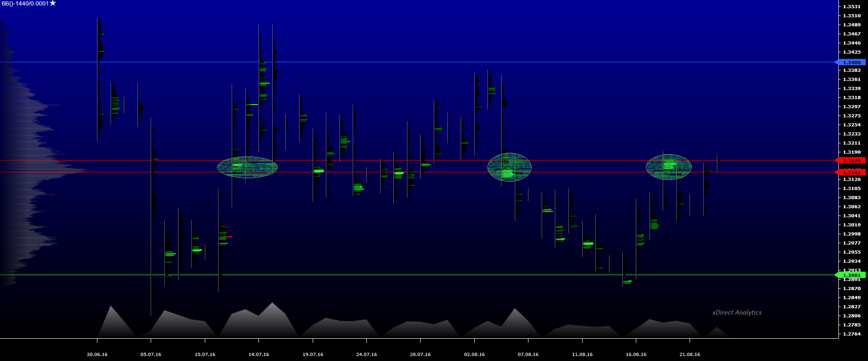The height and width of the screenshot is (361, 868).
Task: Click the 1.2764 label on price axis
Action: click(x=852, y=334)
